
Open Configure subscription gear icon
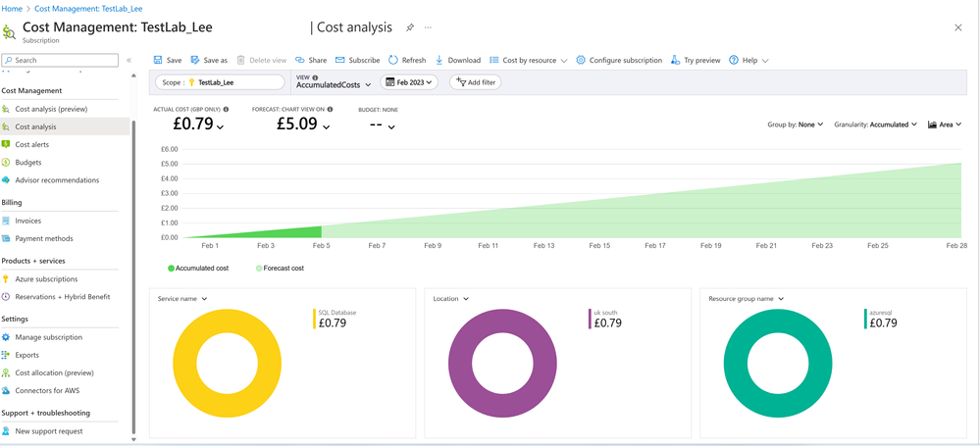581,61
